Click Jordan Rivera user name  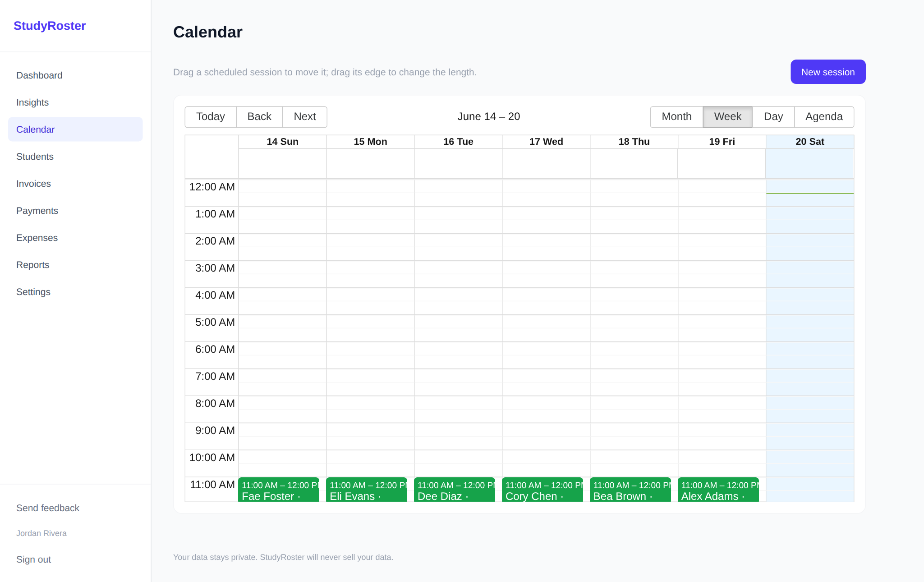41,533
